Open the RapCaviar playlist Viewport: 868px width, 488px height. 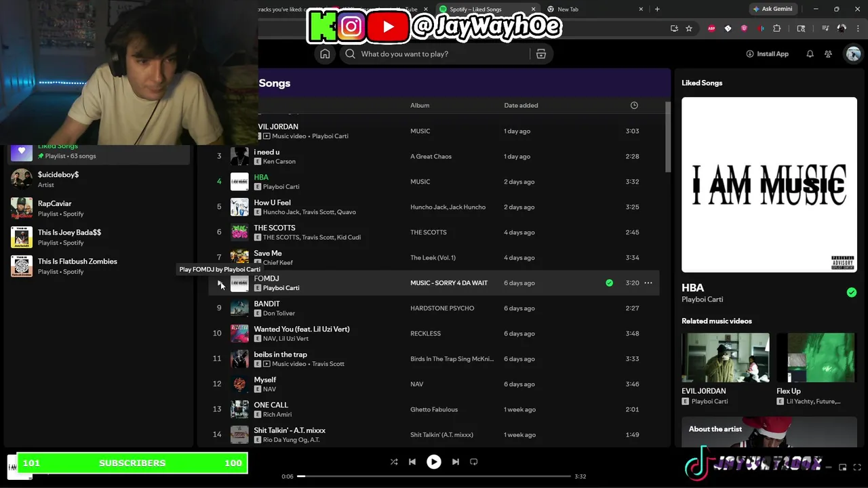tap(98, 208)
